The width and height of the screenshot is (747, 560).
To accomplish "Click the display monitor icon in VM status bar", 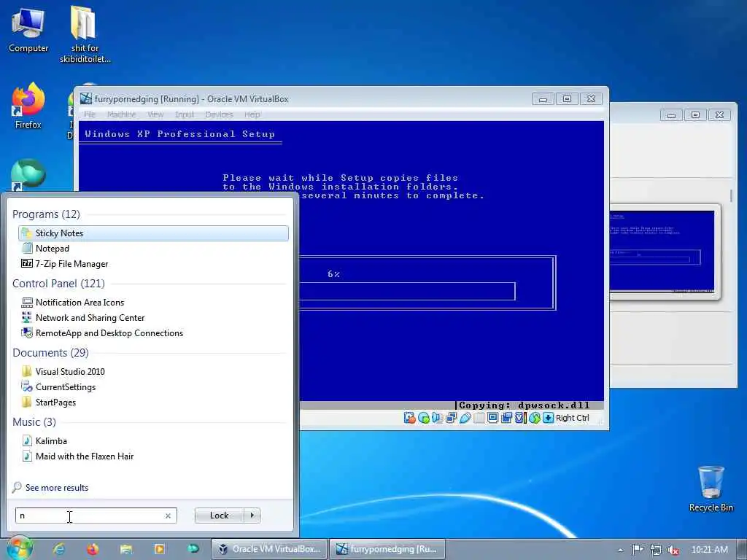I will [x=492, y=418].
